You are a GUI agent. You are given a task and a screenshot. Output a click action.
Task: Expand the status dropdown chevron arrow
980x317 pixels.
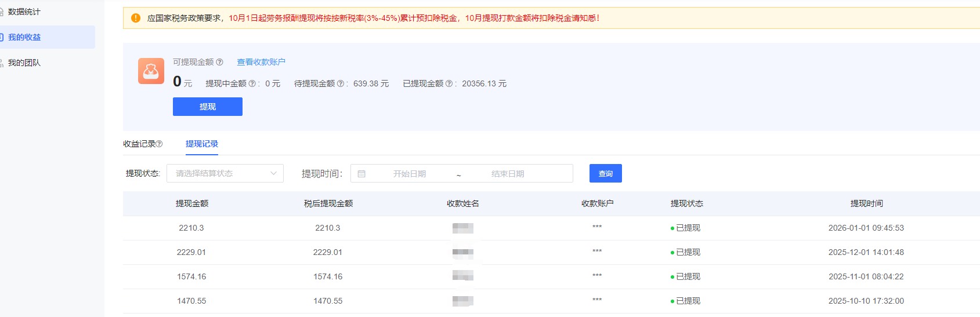(x=273, y=173)
